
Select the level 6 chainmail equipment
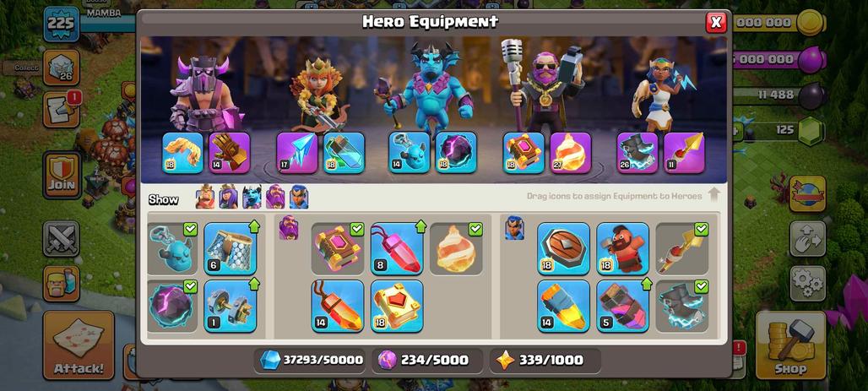coord(231,248)
